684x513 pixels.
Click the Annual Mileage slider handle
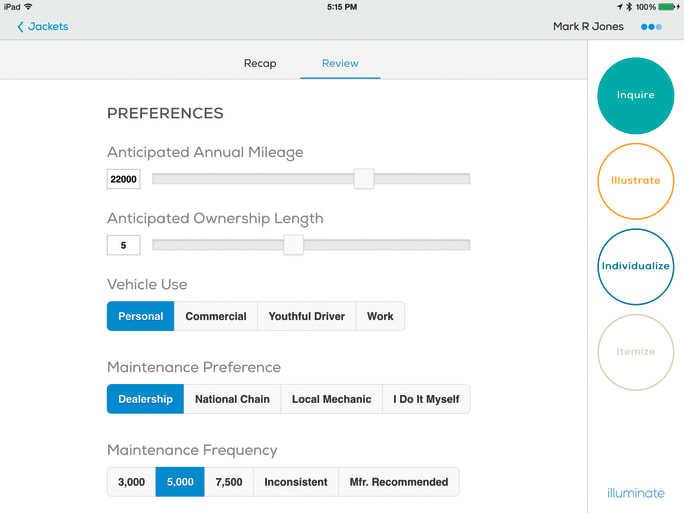click(x=364, y=179)
